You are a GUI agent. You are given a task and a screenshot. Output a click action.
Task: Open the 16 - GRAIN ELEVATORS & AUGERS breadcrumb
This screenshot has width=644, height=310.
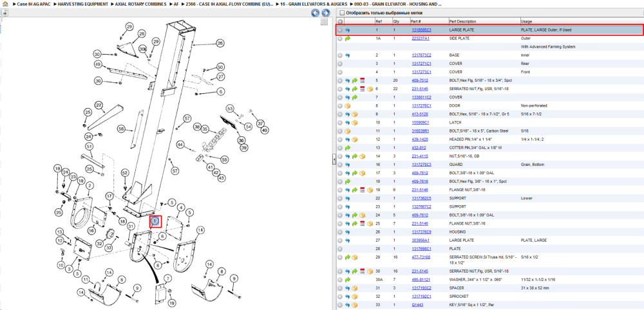[314, 4]
